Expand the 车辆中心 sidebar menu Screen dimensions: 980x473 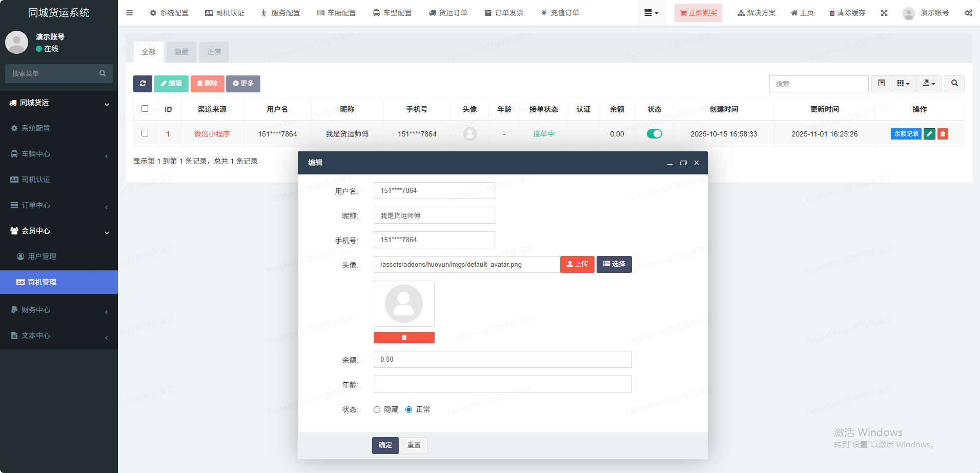[x=59, y=154]
